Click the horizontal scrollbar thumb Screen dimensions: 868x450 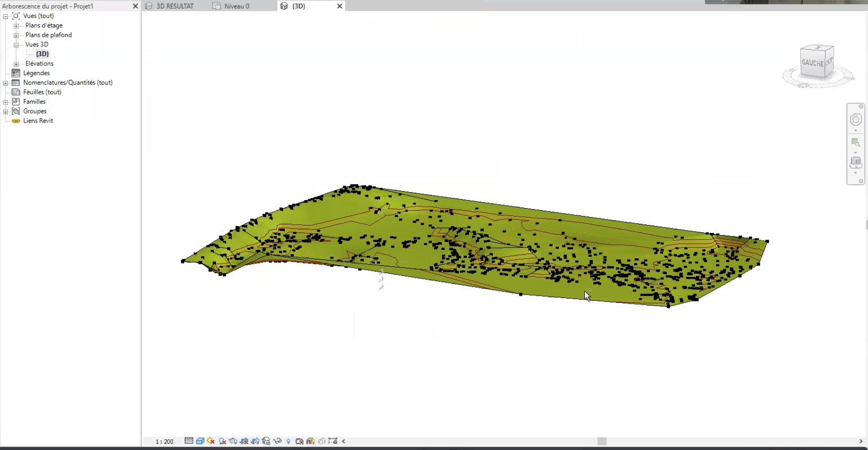(602, 441)
